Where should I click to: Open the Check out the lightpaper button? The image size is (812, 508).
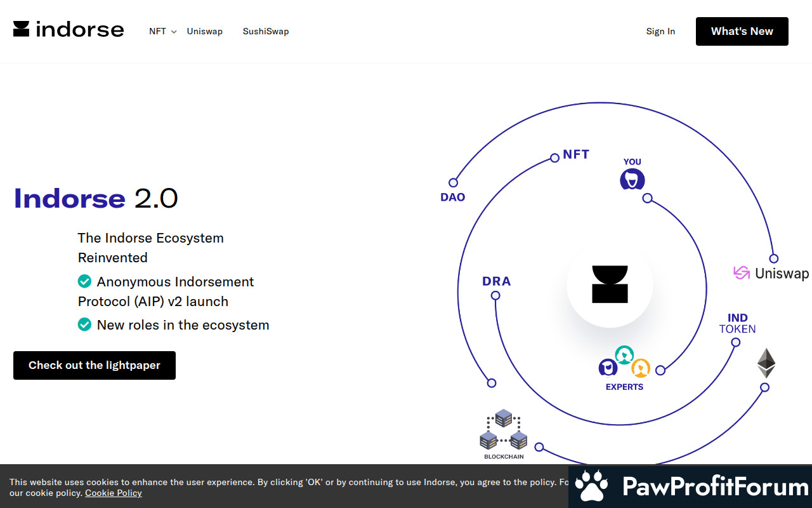pyautogui.click(x=95, y=365)
